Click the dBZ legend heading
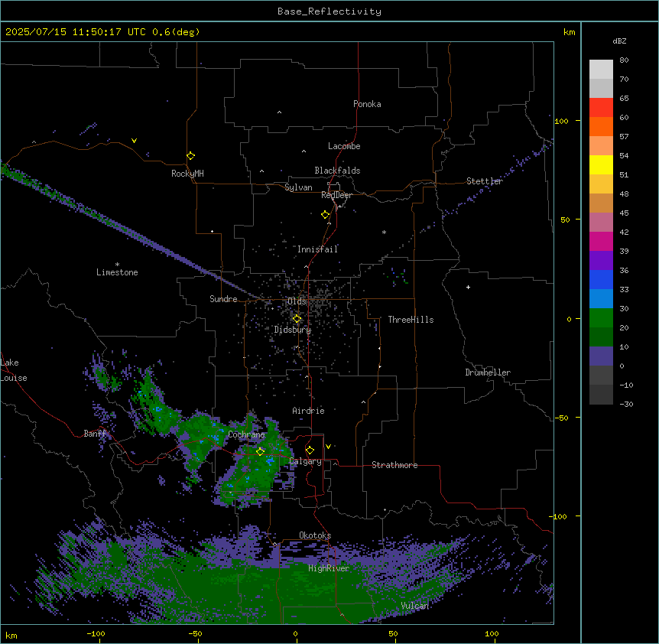The image size is (659, 644). click(x=619, y=41)
